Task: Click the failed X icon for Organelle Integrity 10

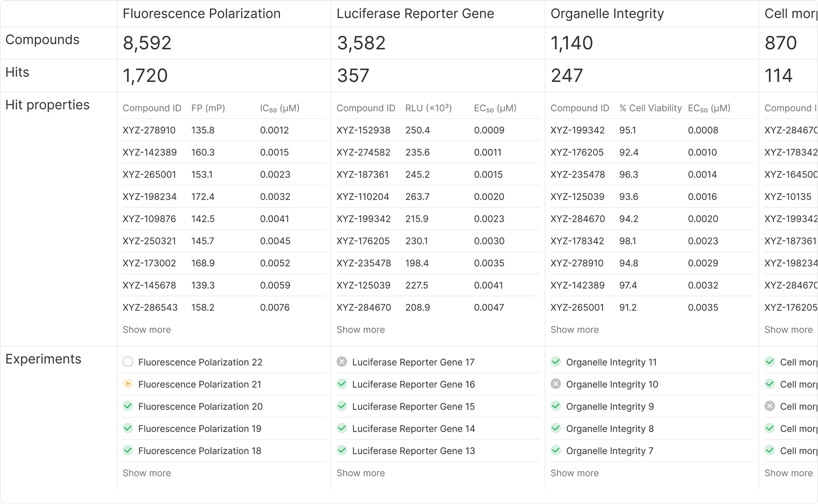Action: (556, 384)
